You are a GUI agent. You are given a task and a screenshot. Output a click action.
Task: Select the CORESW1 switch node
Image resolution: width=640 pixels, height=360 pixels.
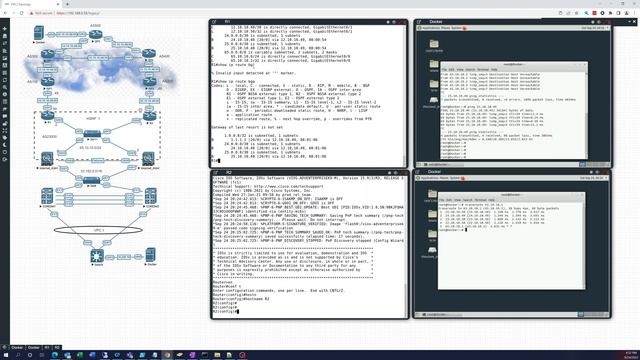47,196
